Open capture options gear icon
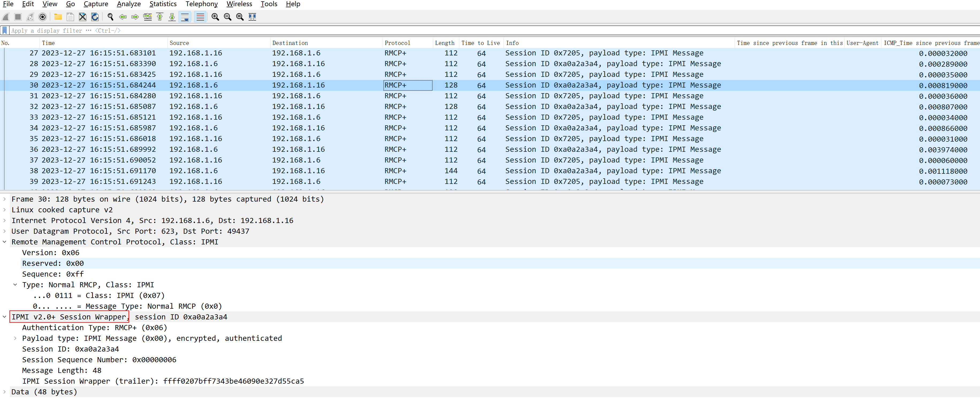The width and height of the screenshot is (980, 404). [43, 17]
